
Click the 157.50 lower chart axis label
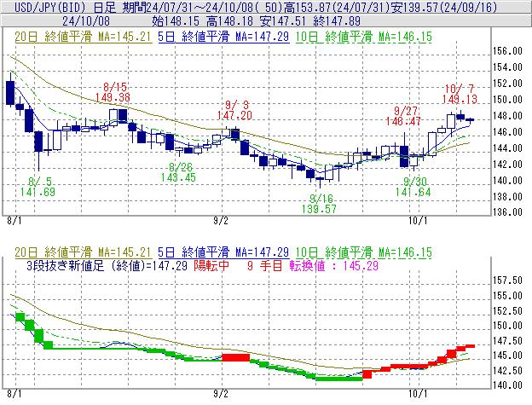coord(507,281)
